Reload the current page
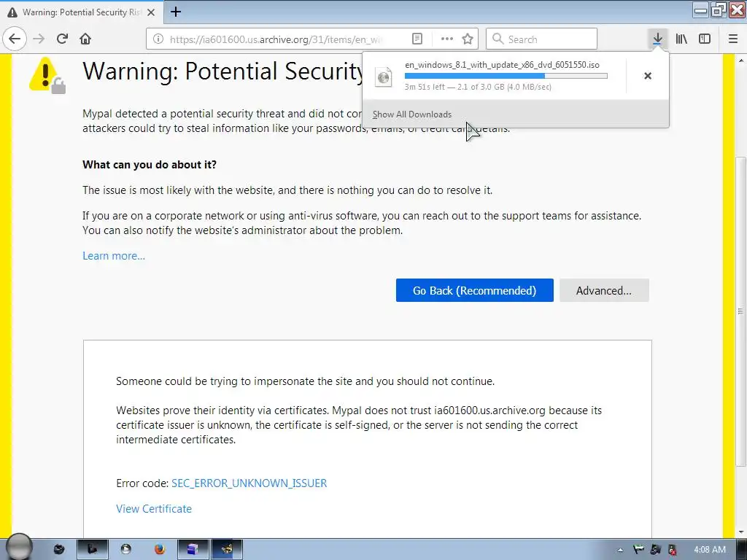747x560 pixels. [x=63, y=39]
